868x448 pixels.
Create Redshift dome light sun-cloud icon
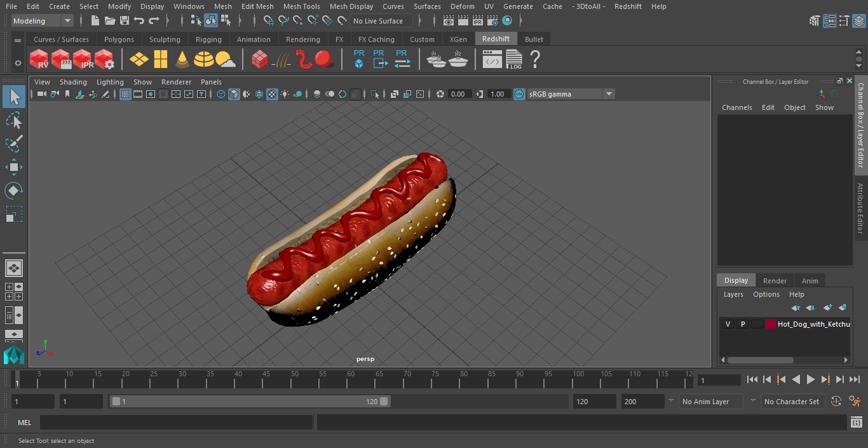[226, 60]
